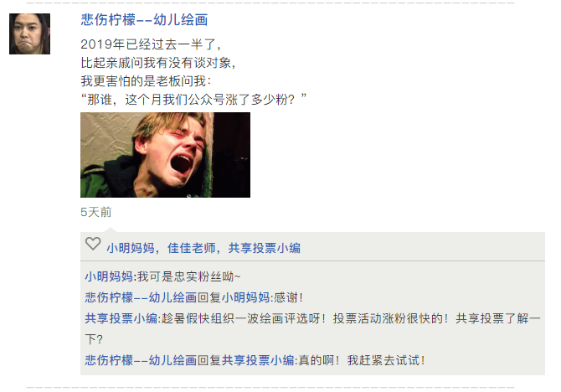Viewport: 561px width, 392px height.
Task: Open 悲伤柠檬--幼儿绘画 title link at top
Action: tap(144, 20)
